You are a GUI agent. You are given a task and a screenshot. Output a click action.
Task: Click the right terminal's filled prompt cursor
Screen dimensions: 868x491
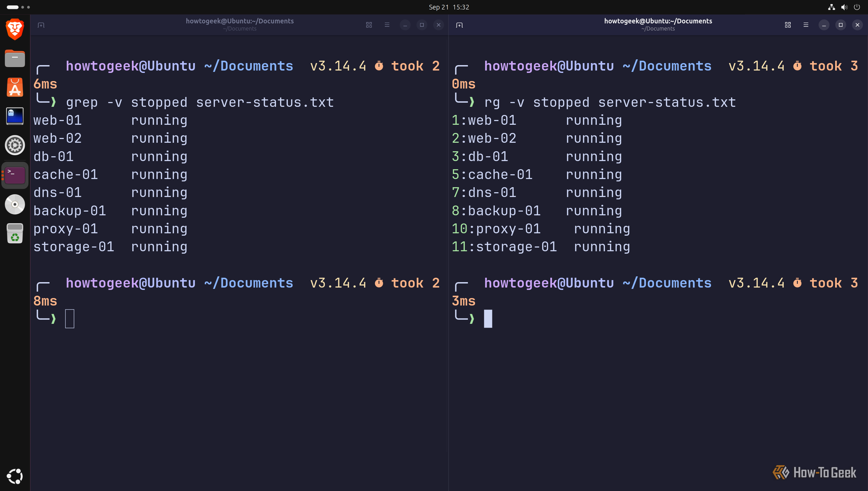[488, 319]
